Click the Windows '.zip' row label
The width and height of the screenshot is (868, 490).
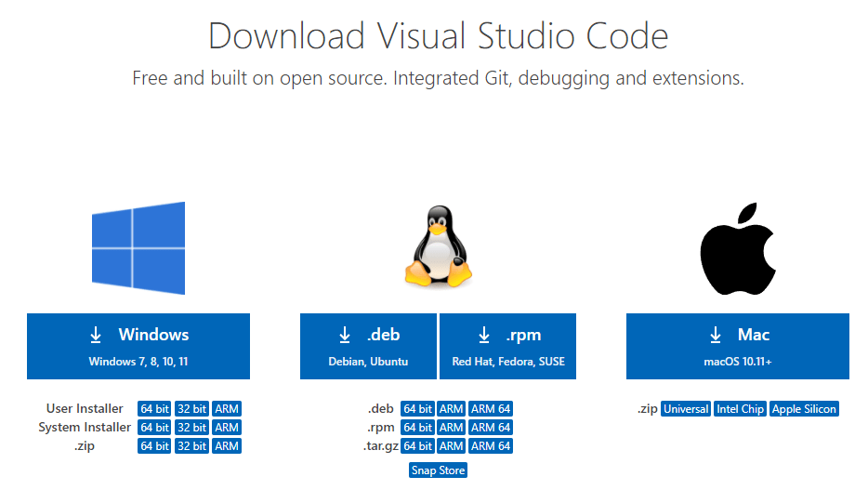click(85, 445)
